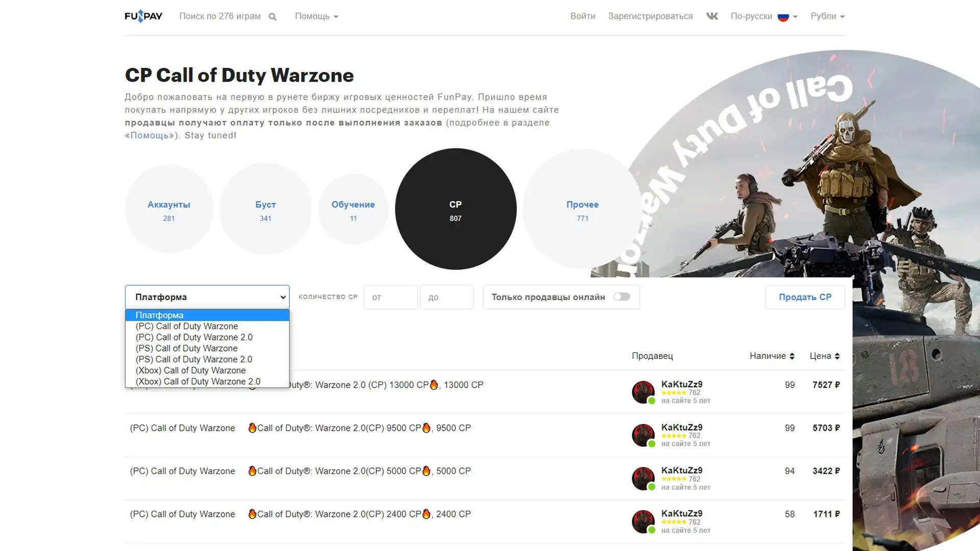Open KaKtuZz9 avatar in 3422 ₽ row
This screenshot has width=980, height=551.
pyautogui.click(x=643, y=478)
